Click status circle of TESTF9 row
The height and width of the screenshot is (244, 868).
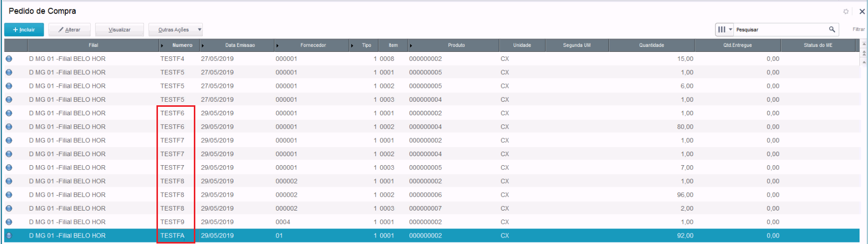tap(9, 222)
